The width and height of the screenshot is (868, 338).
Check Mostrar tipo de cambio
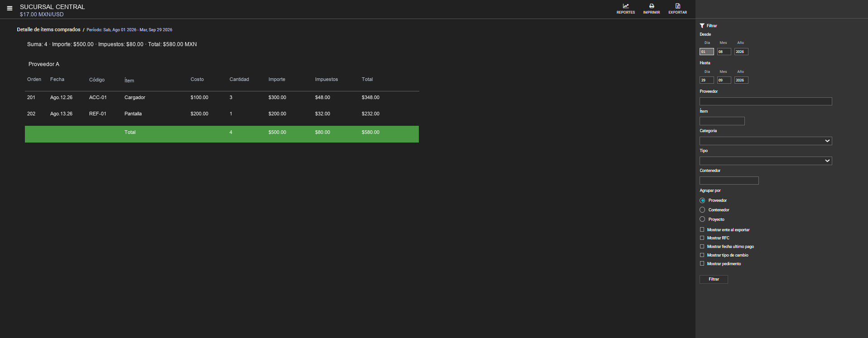702,255
